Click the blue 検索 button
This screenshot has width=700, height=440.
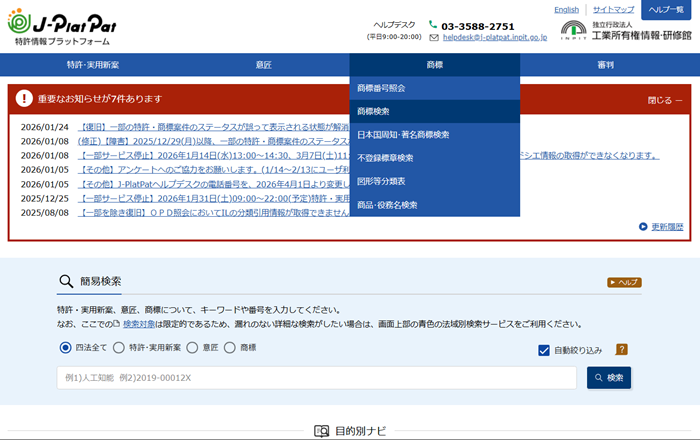609,378
